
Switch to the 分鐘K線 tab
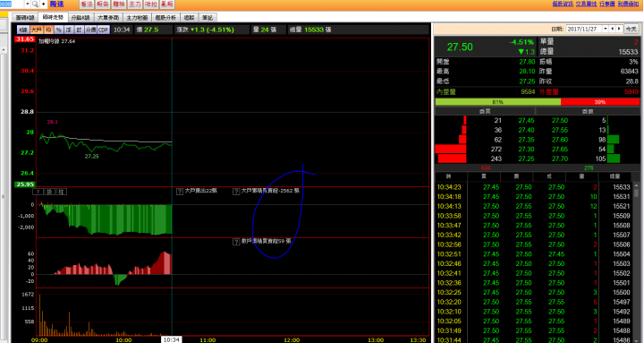tap(80, 18)
